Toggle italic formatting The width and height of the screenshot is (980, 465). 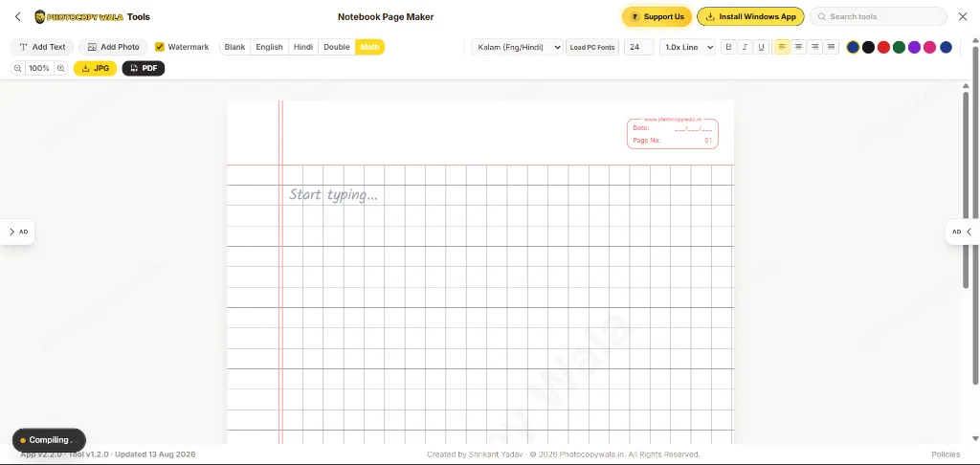[745, 47]
